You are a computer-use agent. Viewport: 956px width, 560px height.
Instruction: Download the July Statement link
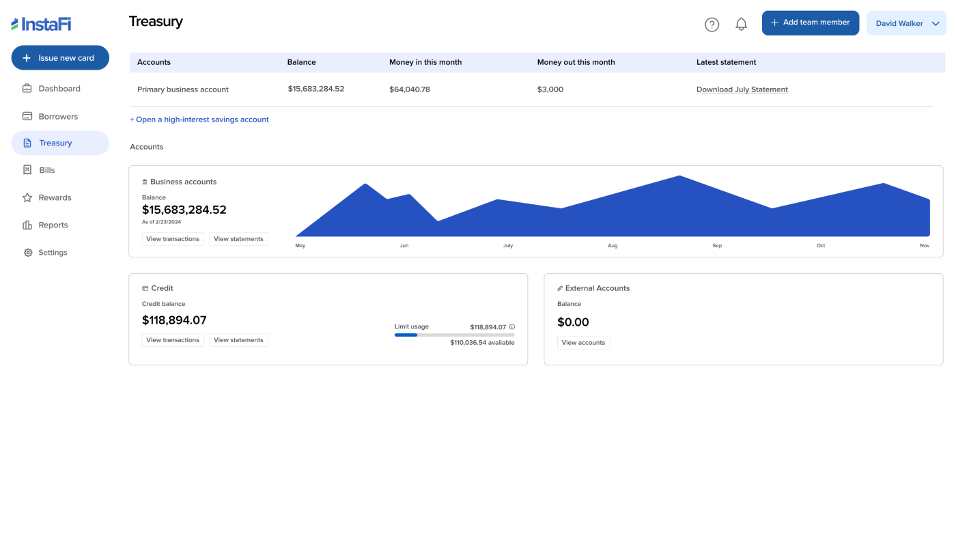tap(742, 89)
